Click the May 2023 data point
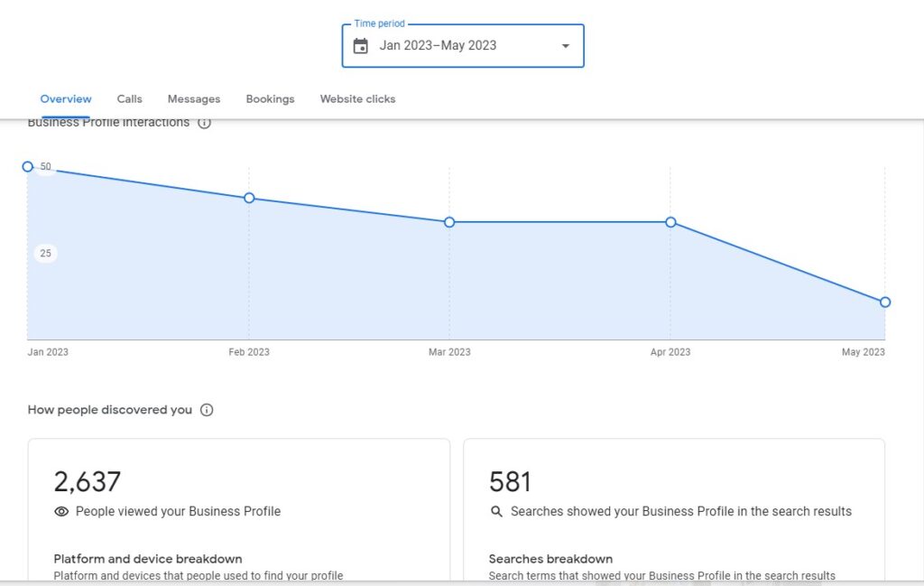This screenshot has width=924, height=586. pyautogui.click(x=885, y=302)
